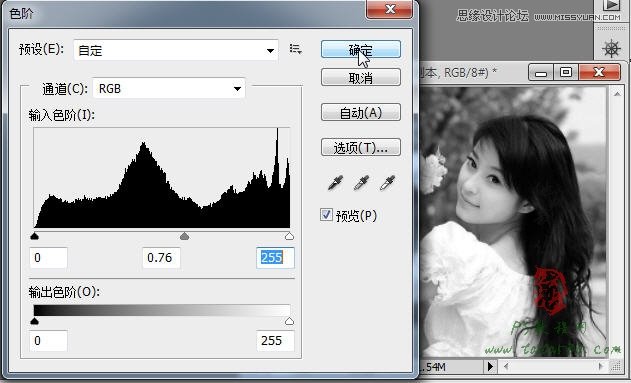
Task: Click the 确定 OK button
Action: (361, 49)
